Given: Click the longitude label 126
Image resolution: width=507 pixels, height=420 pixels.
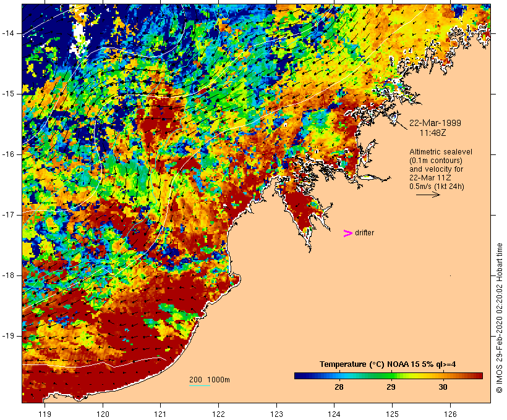Looking at the screenshot, I should (x=450, y=414).
